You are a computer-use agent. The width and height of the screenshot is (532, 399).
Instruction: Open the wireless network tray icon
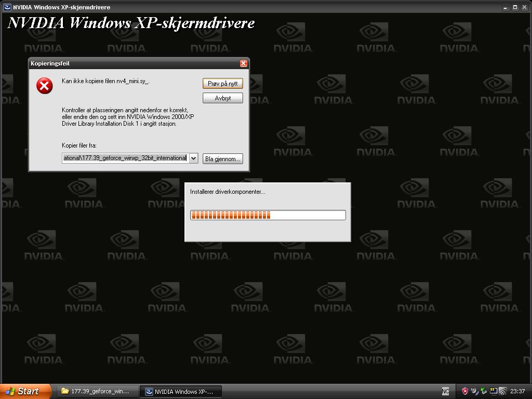(503, 391)
